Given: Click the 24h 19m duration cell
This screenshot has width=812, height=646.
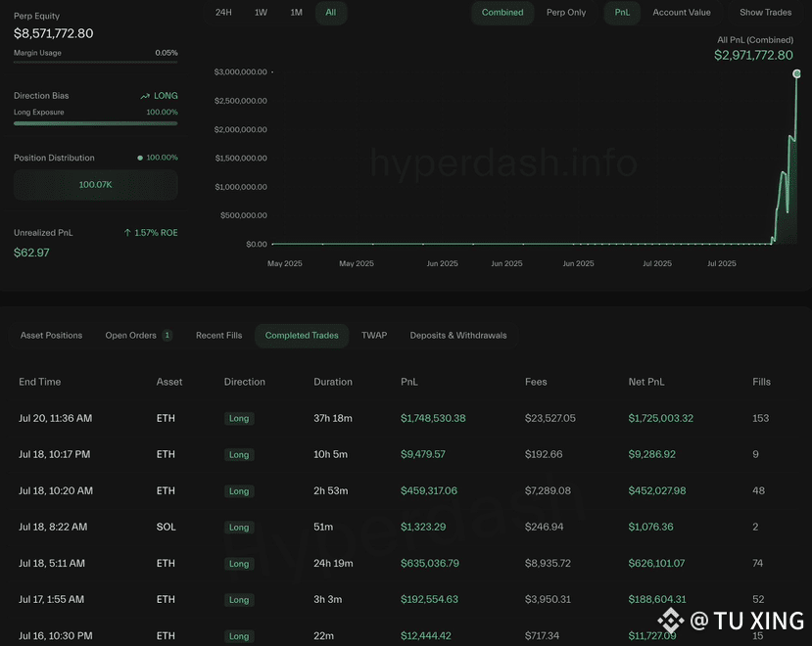Looking at the screenshot, I should point(333,563).
